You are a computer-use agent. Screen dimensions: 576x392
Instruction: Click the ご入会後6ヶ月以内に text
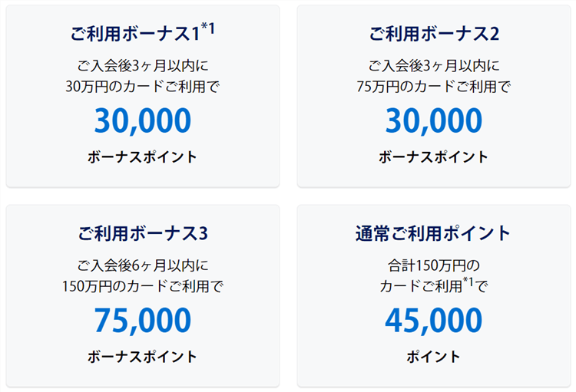pos(143,265)
